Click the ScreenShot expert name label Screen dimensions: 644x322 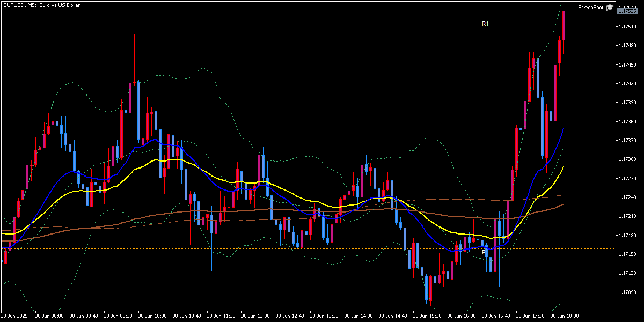[591, 8]
